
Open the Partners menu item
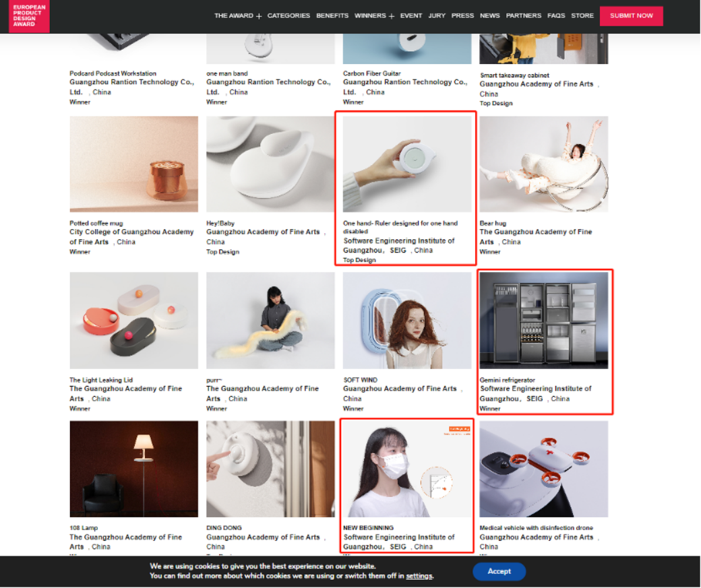pyautogui.click(x=524, y=15)
